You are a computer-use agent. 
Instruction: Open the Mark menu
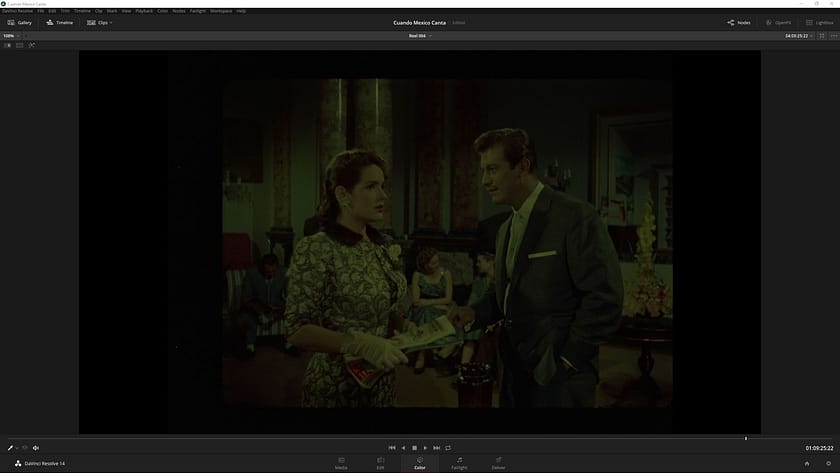click(x=112, y=11)
